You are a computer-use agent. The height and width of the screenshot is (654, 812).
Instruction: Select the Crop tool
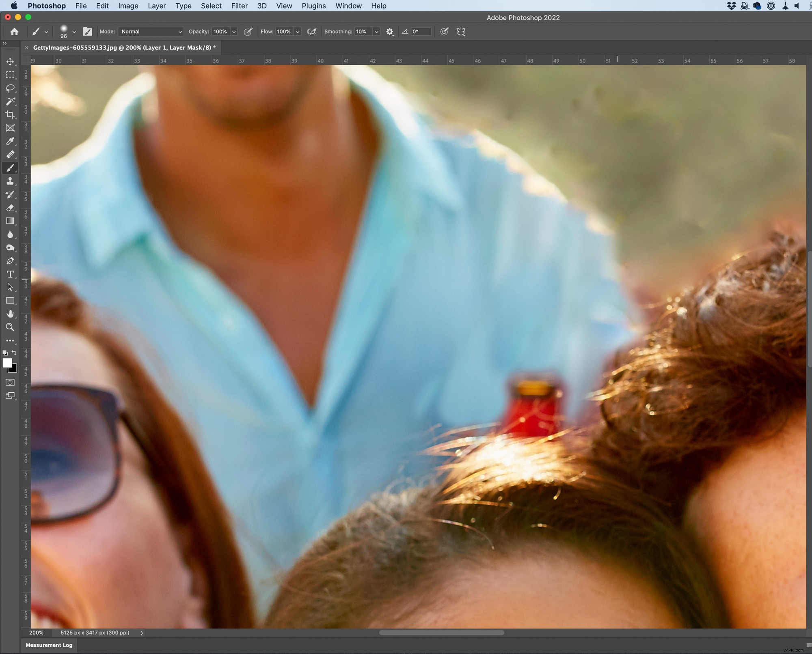(x=11, y=115)
